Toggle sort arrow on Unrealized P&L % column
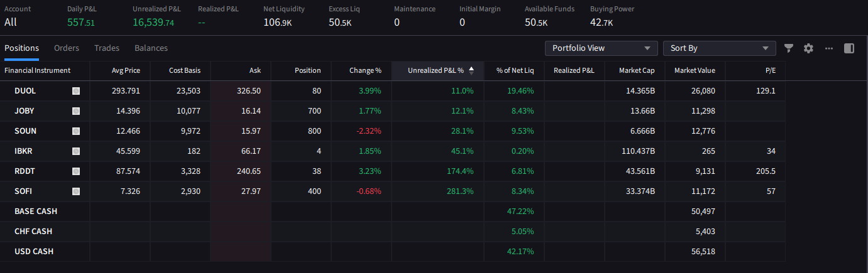 pos(471,70)
